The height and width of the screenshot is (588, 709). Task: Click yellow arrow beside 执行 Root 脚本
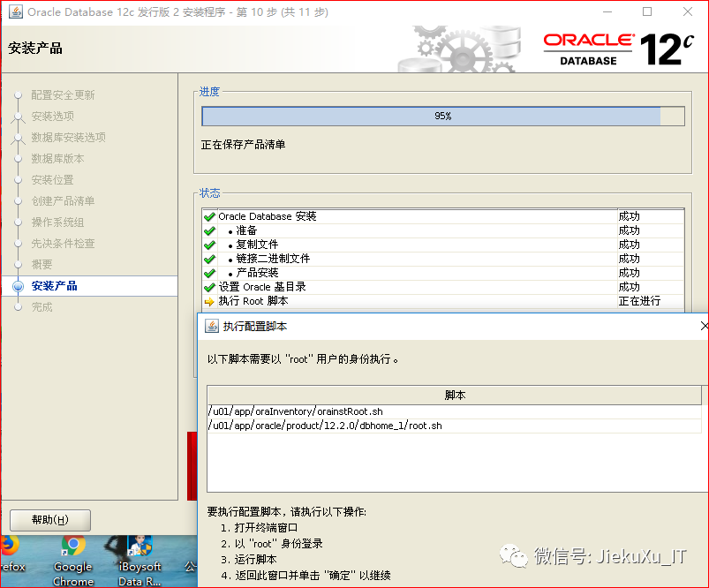pos(209,301)
